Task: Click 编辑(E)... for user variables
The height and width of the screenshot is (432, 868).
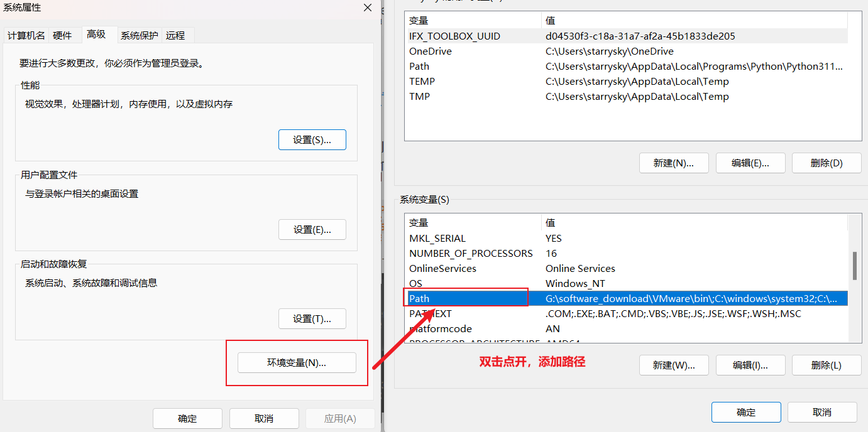Action: (750, 163)
